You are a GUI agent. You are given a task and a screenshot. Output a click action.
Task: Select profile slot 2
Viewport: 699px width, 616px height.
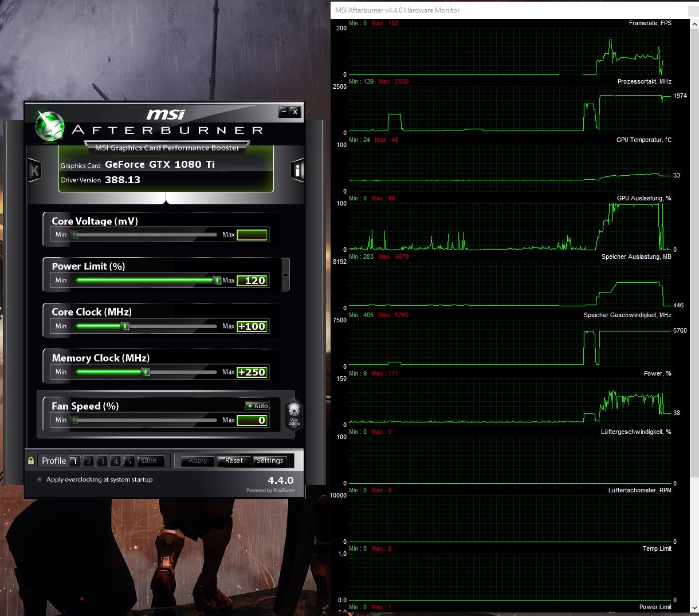pos(89,461)
